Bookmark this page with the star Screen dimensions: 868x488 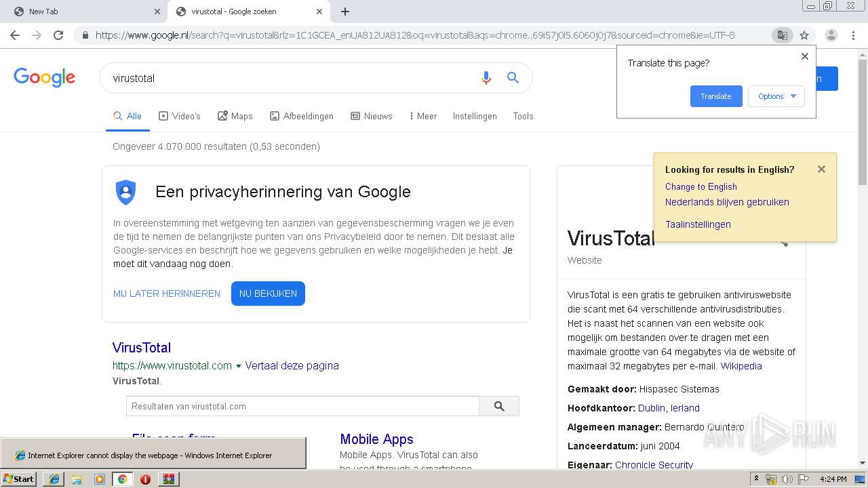click(804, 35)
